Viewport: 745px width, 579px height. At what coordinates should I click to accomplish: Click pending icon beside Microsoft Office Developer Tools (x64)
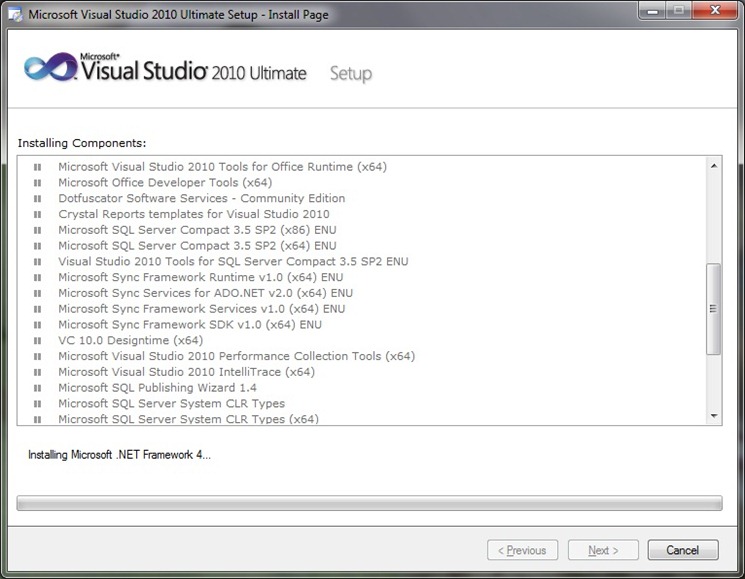(x=38, y=183)
